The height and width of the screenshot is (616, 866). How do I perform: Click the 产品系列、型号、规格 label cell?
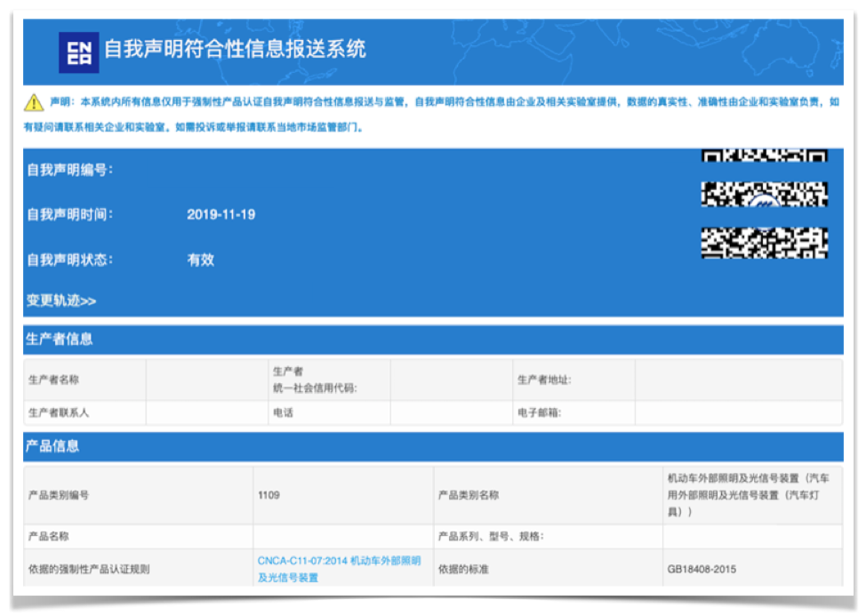[x=548, y=537]
